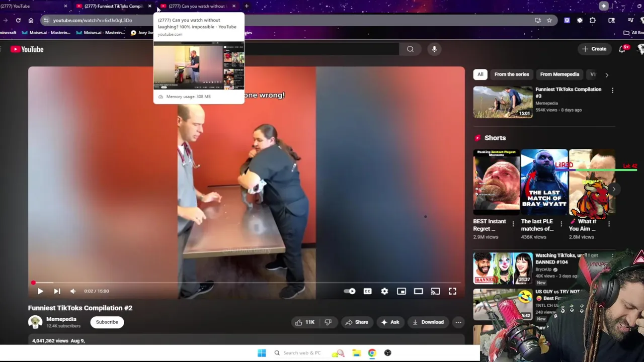Viewport: 644px width, 362px height.
Task: Show next Shorts with arrow
Action: pyautogui.click(x=613, y=189)
